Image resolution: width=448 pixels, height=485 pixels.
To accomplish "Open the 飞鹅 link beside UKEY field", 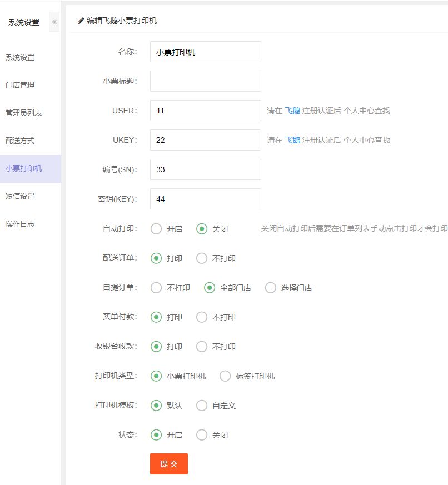I will click(x=292, y=140).
